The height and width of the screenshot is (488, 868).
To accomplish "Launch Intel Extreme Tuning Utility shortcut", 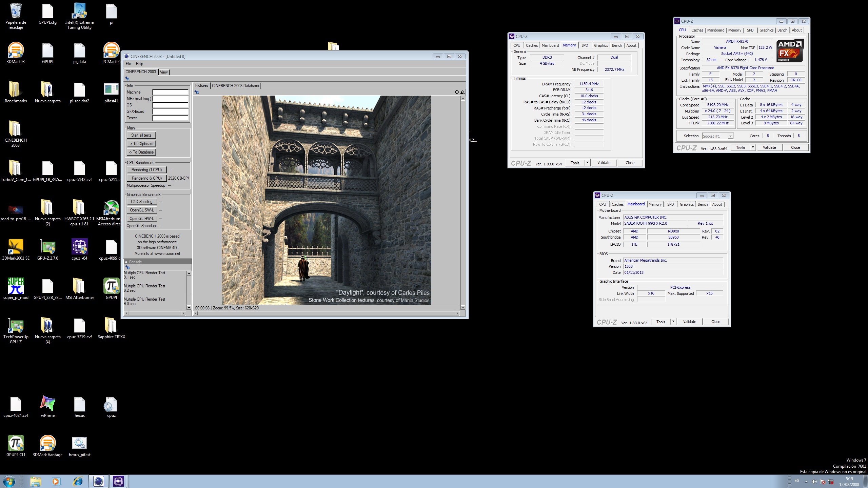I will (79, 16).
